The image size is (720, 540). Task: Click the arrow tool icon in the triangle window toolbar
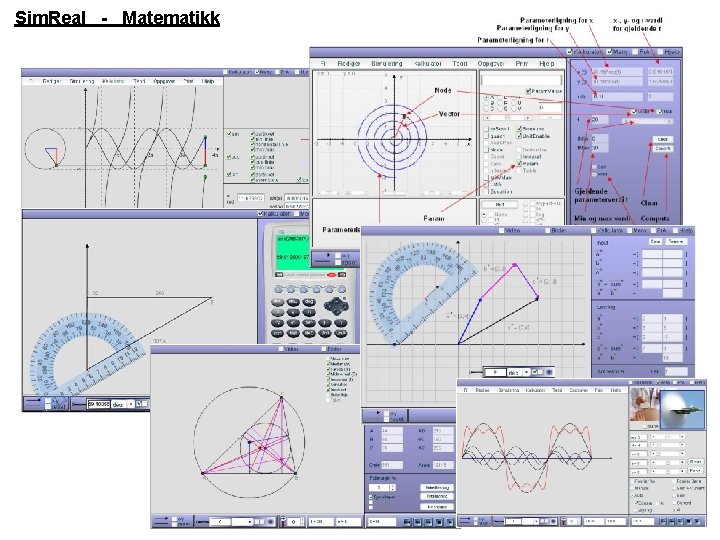pyautogui.click(x=161, y=520)
